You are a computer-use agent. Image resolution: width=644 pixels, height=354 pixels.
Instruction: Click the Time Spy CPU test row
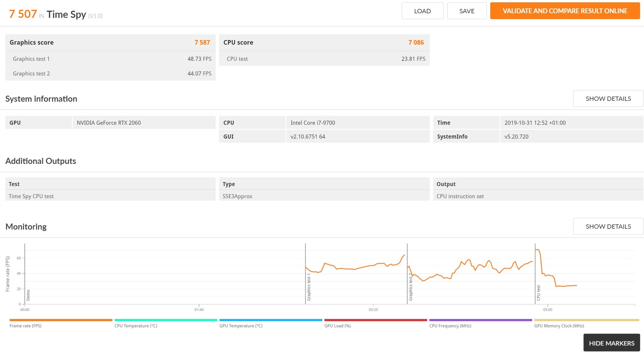point(110,196)
